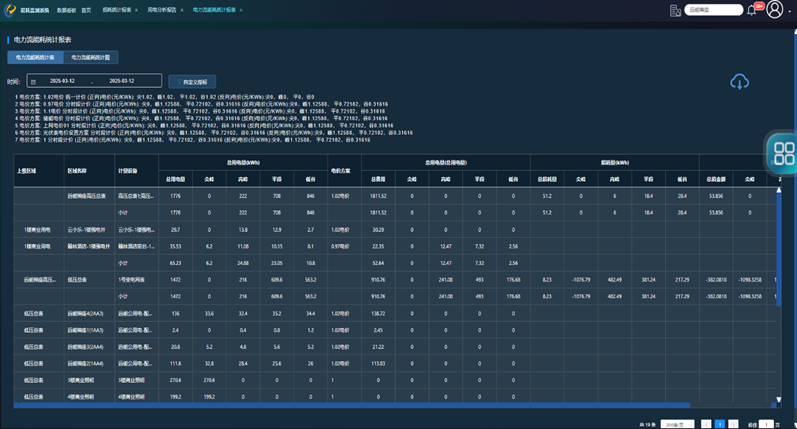Close the 用电分析报告 tab
This screenshot has width=797, height=429.
pyautogui.click(x=180, y=9)
